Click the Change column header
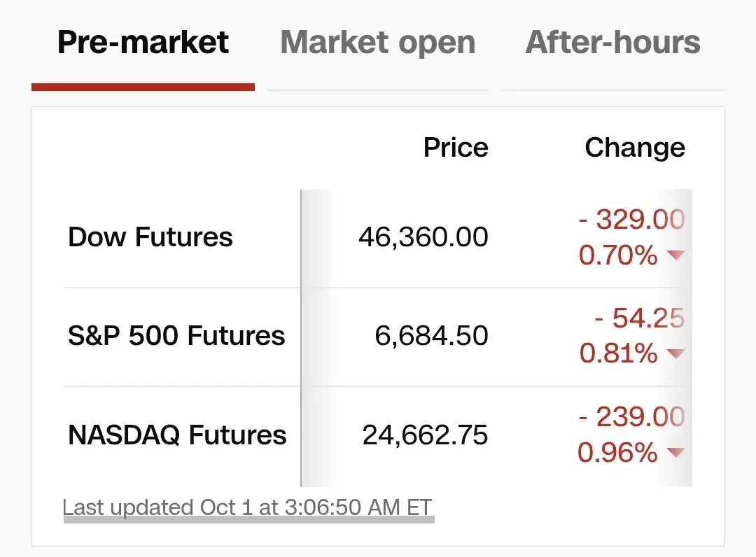This screenshot has height=557, width=756. tap(635, 148)
